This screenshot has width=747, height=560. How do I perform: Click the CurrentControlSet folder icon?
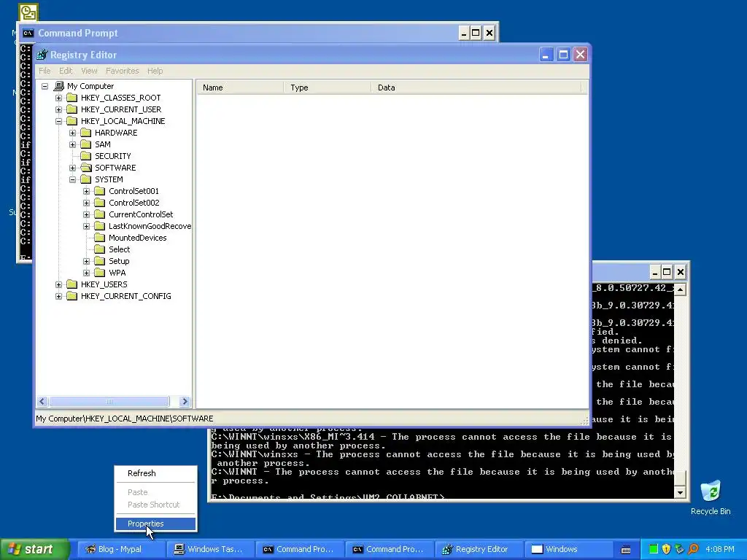click(x=99, y=214)
